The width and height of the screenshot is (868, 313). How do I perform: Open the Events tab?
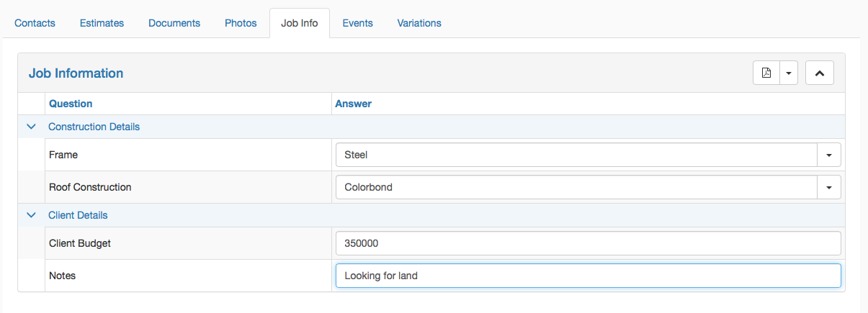pyautogui.click(x=358, y=23)
